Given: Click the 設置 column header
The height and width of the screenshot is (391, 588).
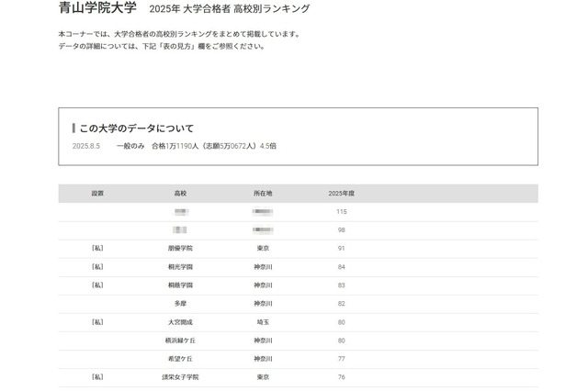Looking at the screenshot, I should point(97,194).
